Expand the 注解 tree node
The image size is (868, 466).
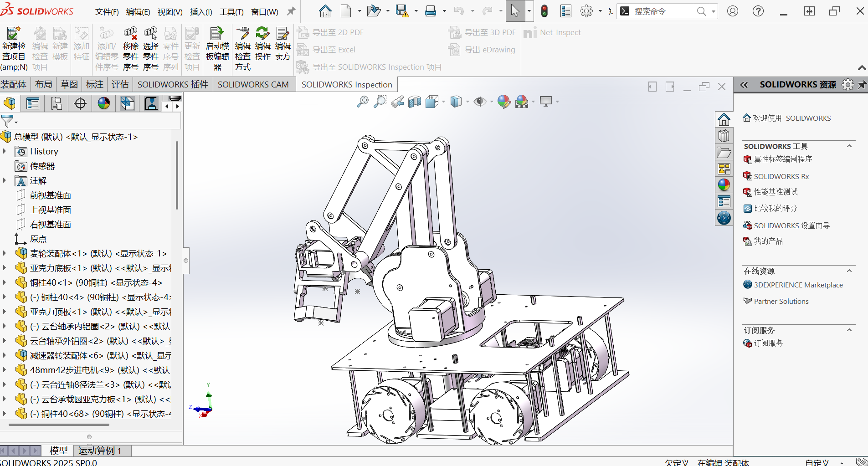[5, 180]
